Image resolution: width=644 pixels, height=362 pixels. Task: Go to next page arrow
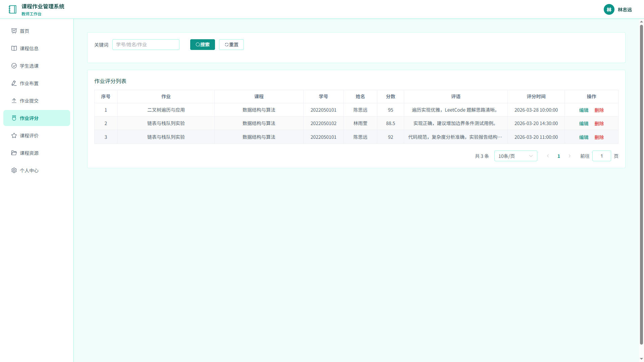[x=570, y=156]
